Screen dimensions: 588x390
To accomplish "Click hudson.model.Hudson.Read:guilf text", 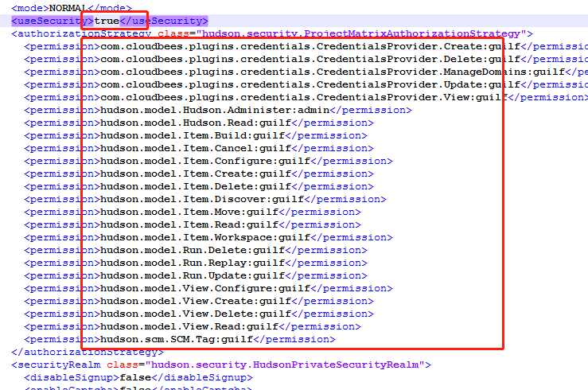I will [196, 123].
